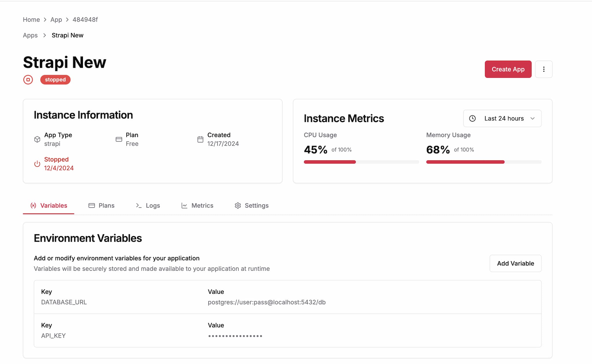Click the 68% memory usage value
The height and width of the screenshot is (364, 592).
coord(438,150)
